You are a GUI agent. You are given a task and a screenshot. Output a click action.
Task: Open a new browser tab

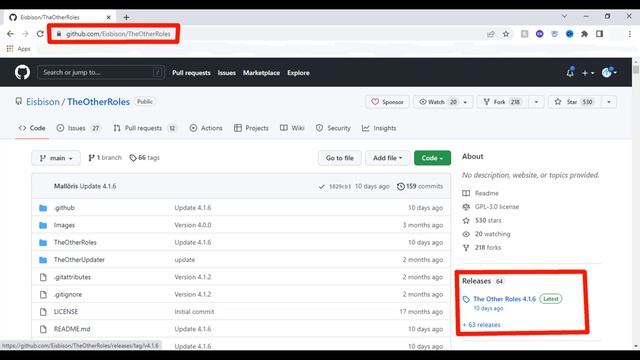click(x=126, y=17)
